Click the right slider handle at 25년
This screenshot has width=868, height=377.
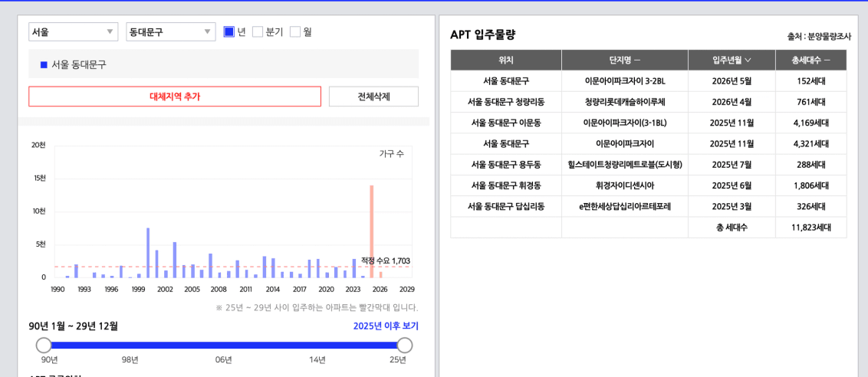pyautogui.click(x=405, y=346)
